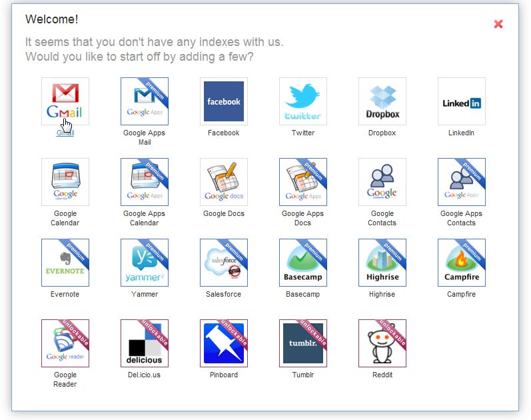
Task: Click the Del.icio.us text label
Action: (145, 375)
